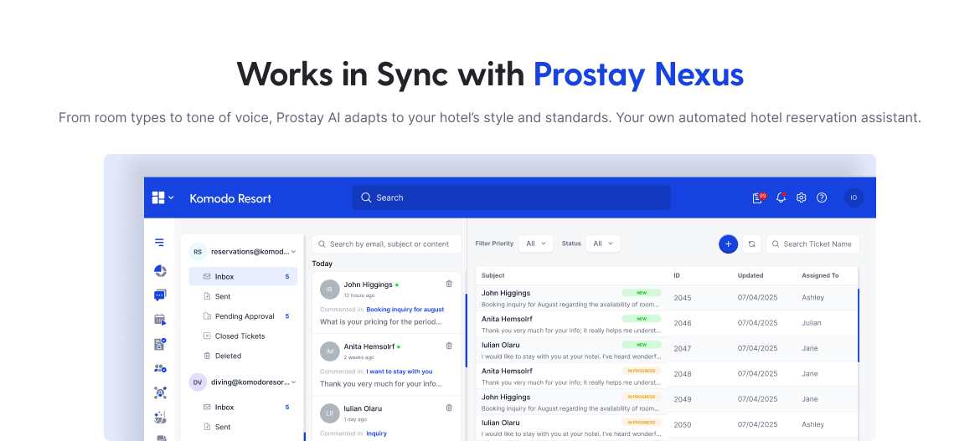
Task: Sort by the Subject column header
Action: (x=493, y=275)
